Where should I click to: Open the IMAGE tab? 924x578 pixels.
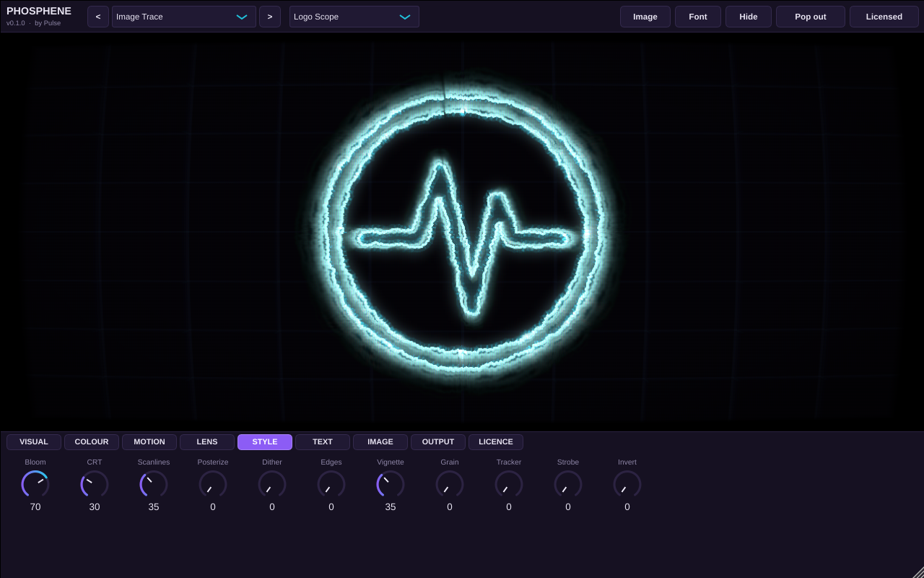(380, 442)
